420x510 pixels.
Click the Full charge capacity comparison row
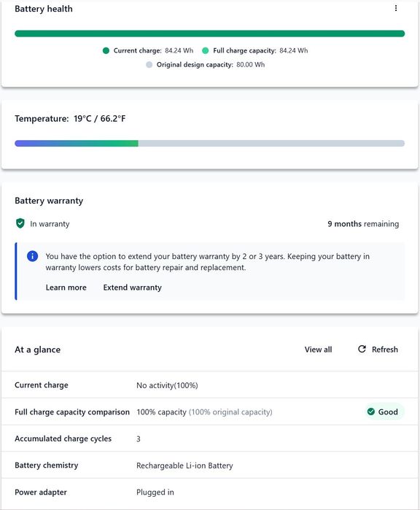coord(210,412)
